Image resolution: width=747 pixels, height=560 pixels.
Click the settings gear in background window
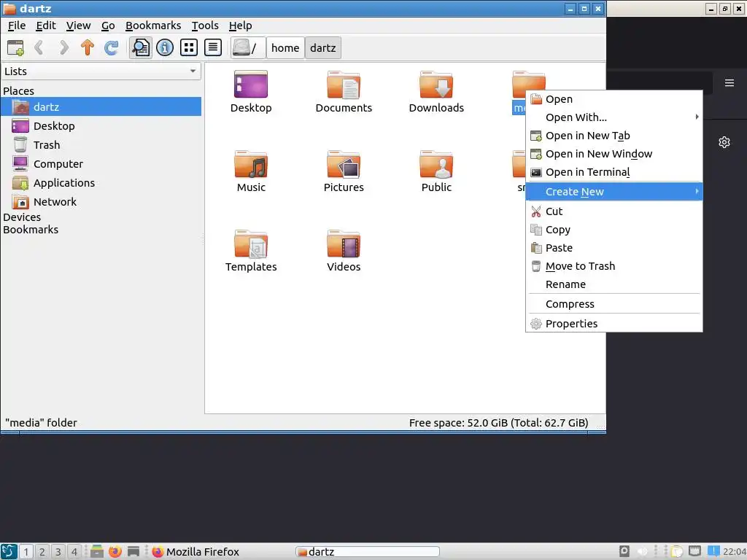tap(724, 142)
